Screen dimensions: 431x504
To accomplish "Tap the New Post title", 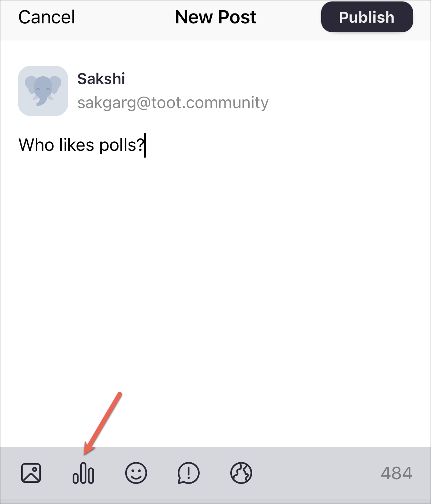I will tap(216, 17).
